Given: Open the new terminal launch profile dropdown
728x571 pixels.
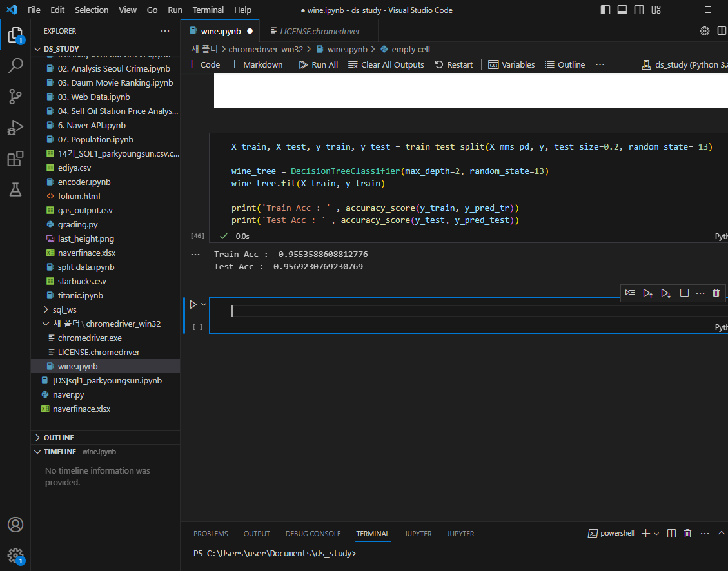Looking at the screenshot, I should [656, 534].
